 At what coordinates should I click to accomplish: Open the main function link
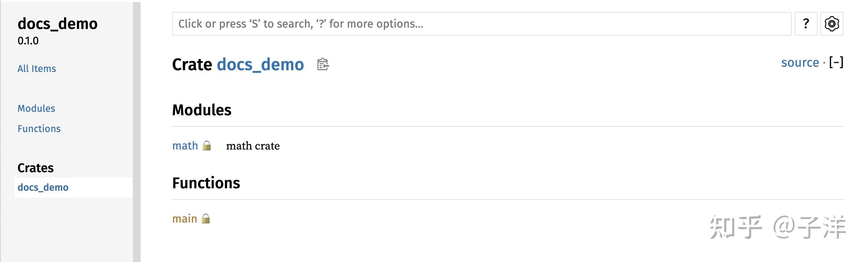185,219
